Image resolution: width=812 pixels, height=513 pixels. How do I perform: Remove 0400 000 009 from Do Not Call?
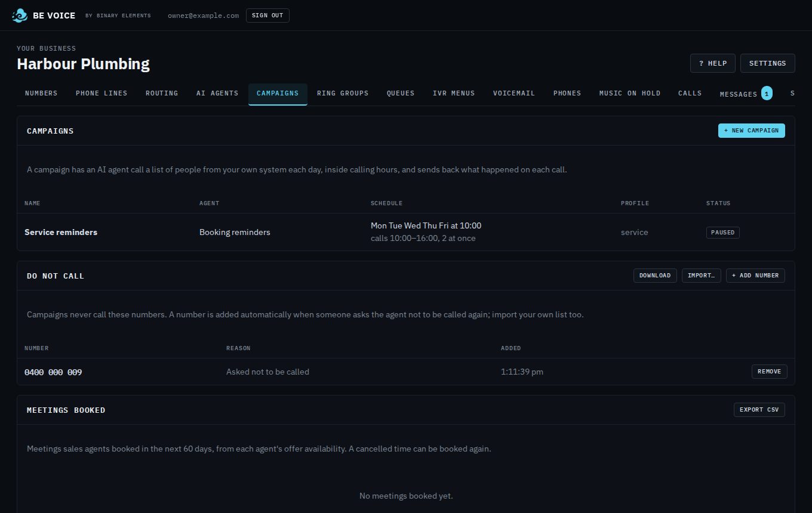click(770, 372)
